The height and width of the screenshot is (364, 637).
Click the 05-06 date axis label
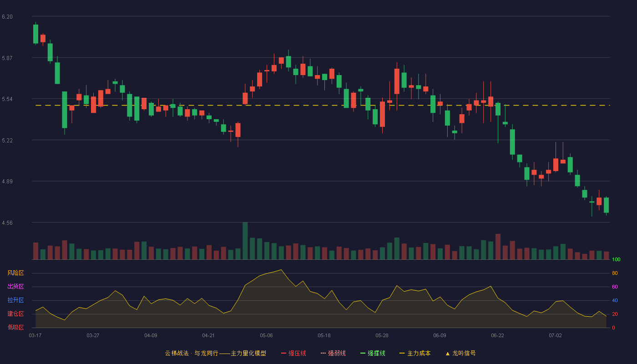click(266, 335)
